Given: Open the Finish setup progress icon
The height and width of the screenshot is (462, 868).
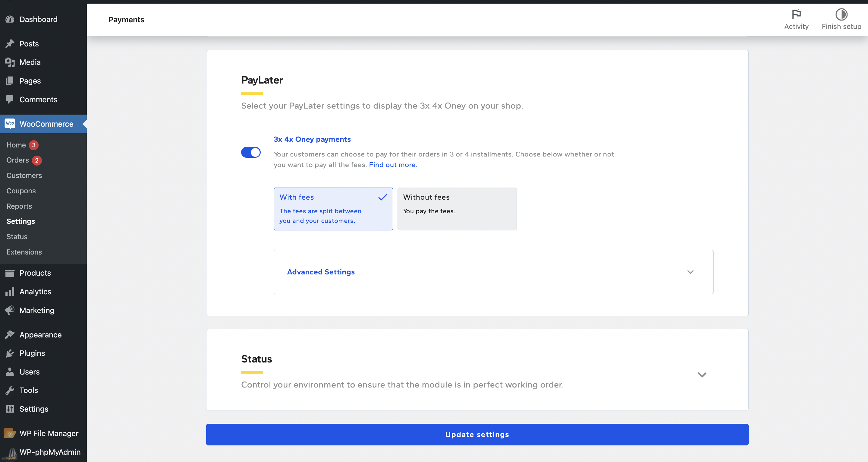Looking at the screenshot, I should [841, 14].
